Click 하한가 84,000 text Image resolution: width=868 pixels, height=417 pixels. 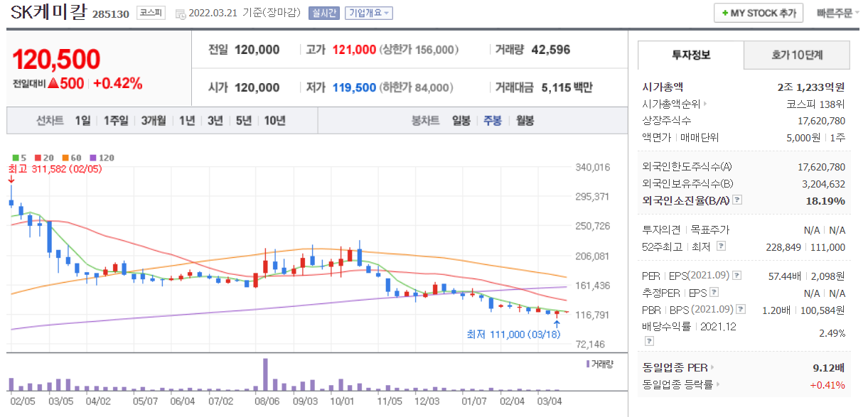tap(417, 87)
